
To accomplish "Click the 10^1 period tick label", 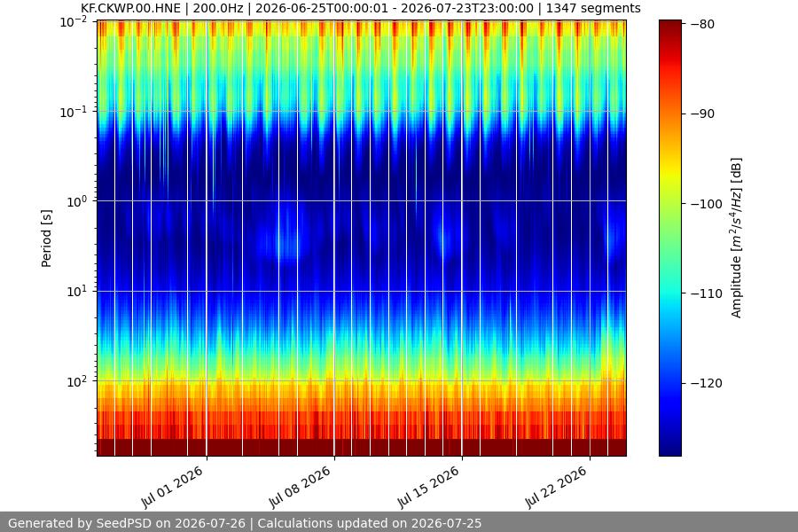I will point(77,292).
